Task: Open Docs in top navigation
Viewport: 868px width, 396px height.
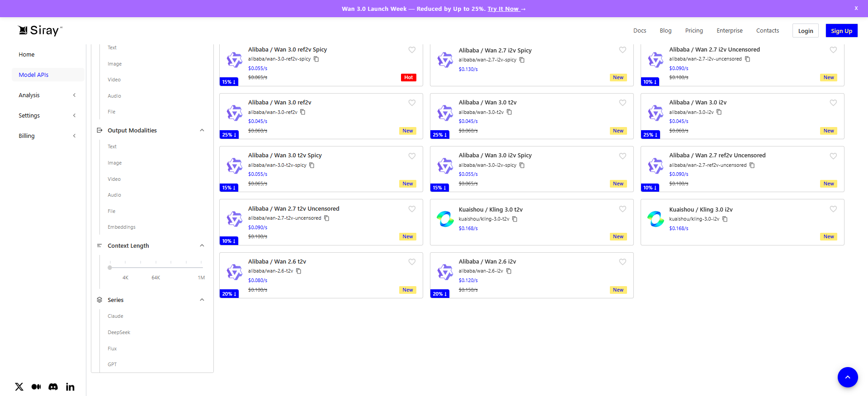Action: pos(640,30)
